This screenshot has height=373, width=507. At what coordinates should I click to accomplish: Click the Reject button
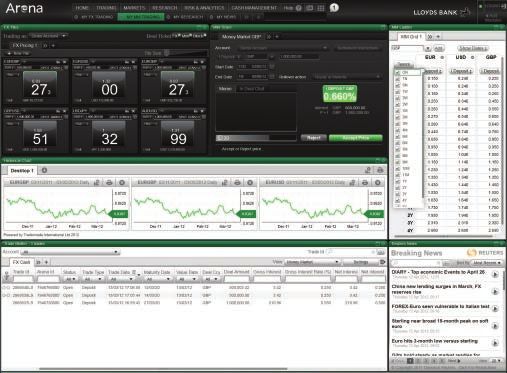(x=313, y=138)
